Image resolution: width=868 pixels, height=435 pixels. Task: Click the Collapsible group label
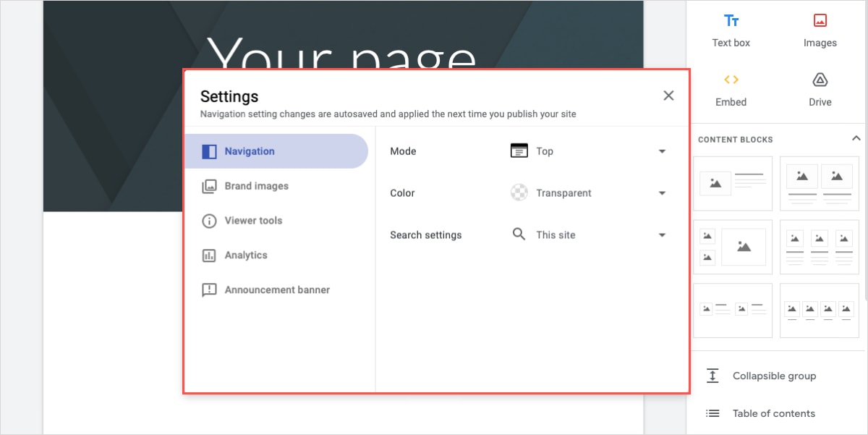click(774, 376)
